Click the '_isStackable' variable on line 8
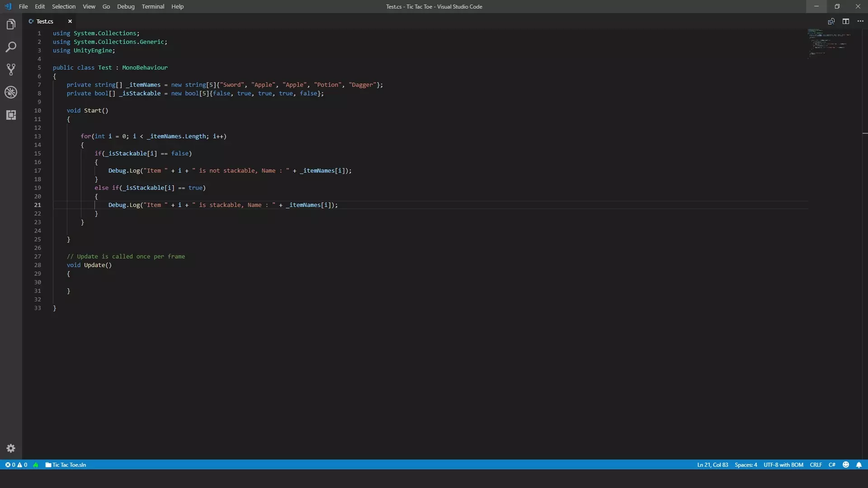868x488 pixels. (x=140, y=93)
